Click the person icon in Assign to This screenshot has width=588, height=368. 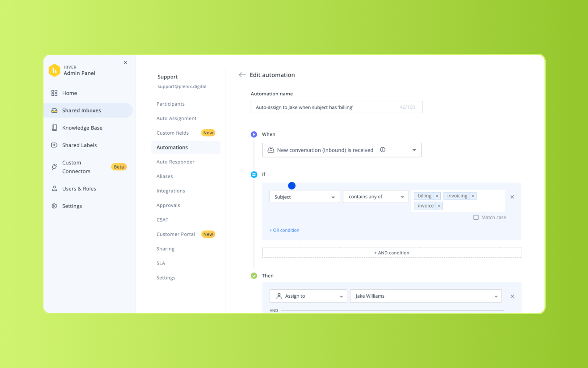[x=279, y=296]
